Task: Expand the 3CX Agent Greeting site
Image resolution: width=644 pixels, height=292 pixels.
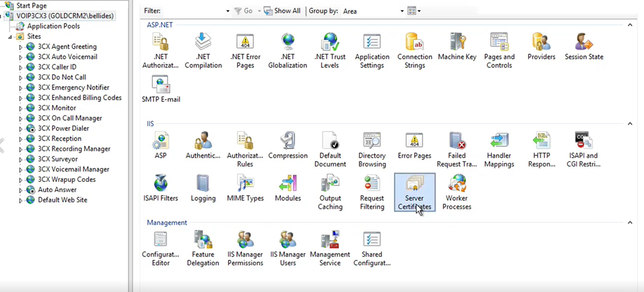Action: click(20, 47)
